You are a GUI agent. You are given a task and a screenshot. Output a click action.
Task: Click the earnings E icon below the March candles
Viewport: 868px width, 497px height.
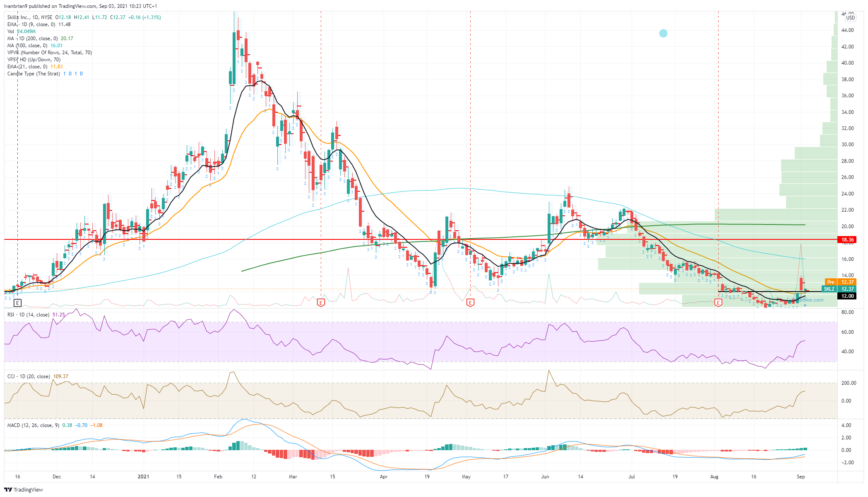coord(320,303)
